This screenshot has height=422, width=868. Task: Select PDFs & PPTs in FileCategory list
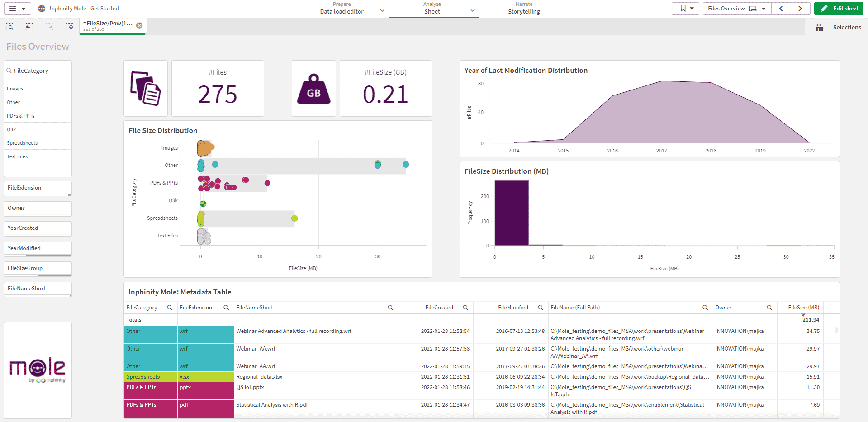tap(38, 116)
